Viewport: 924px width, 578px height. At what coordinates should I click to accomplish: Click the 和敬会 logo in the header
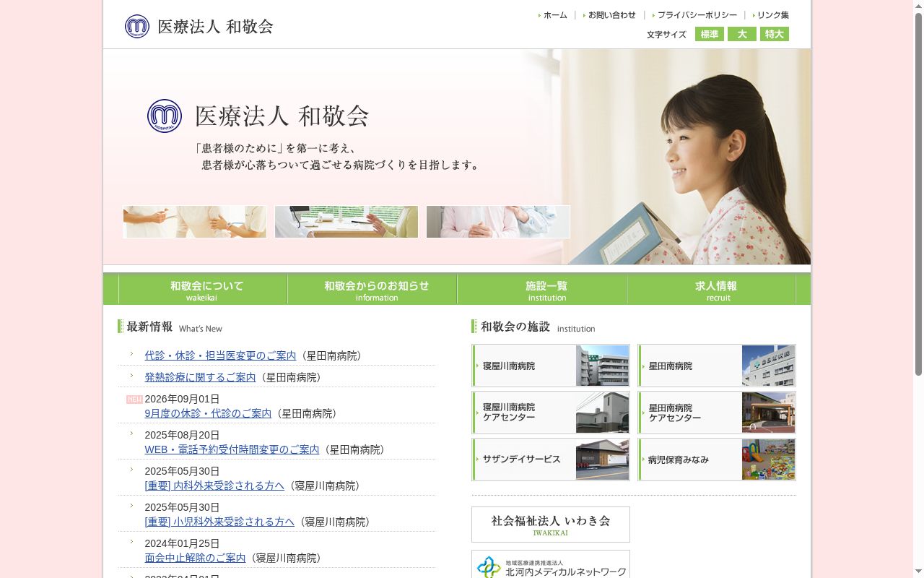pyautogui.click(x=199, y=27)
